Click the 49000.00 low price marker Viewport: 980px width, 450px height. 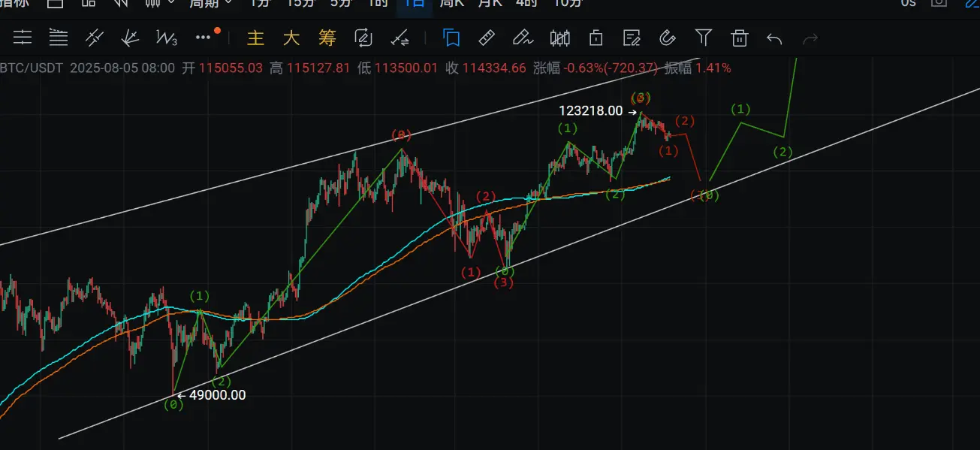[x=217, y=395]
